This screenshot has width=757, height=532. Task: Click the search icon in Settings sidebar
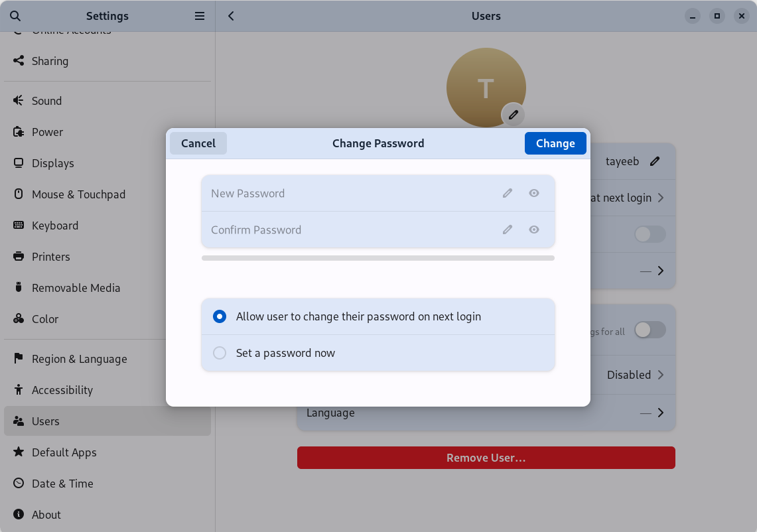pos(15,15)
